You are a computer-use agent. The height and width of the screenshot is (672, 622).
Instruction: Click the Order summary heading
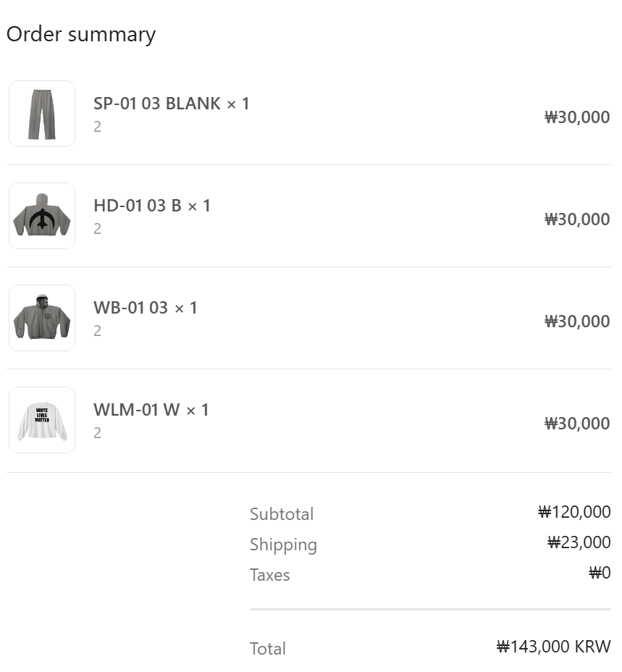tap(81, 35)
